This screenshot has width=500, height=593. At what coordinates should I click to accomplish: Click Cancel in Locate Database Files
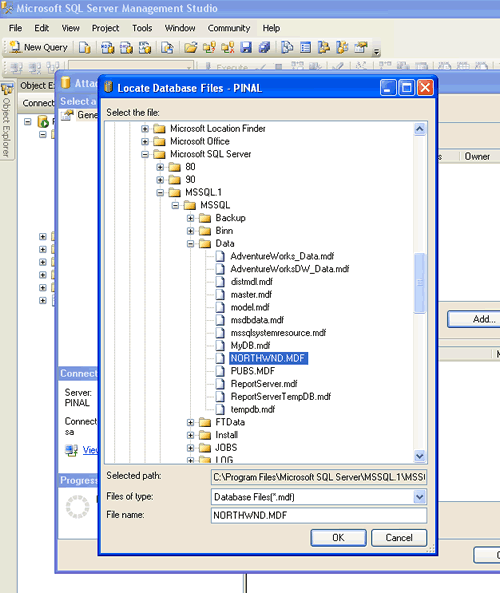click(x=399, y=537)
